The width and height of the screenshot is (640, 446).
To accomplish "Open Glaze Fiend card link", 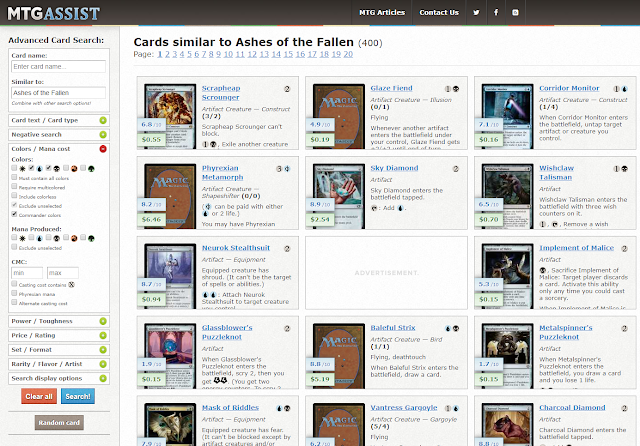I will tap(391, 88).
